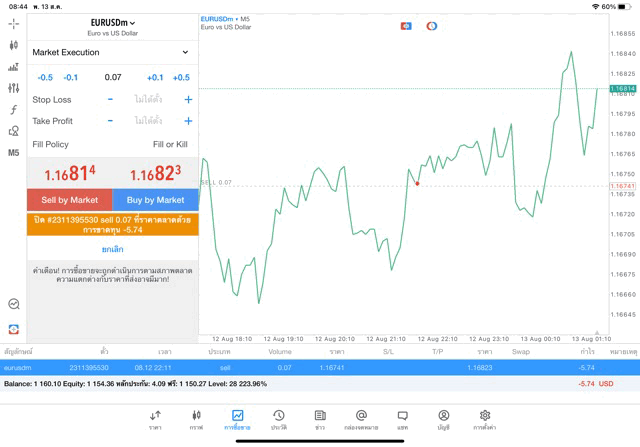The width and height of the screenshot is (640, 447).
Task: Open the Settings gear tab
Action: pos(485,419)
